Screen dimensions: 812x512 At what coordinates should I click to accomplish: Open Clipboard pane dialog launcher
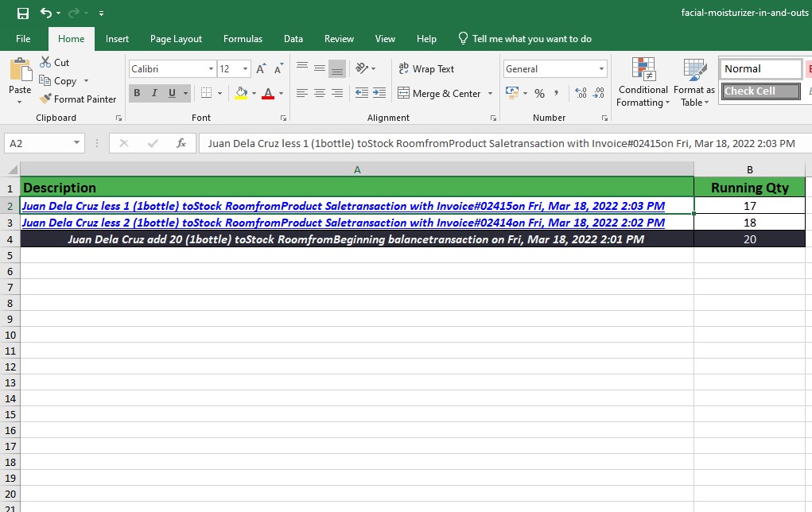(118, 118)
